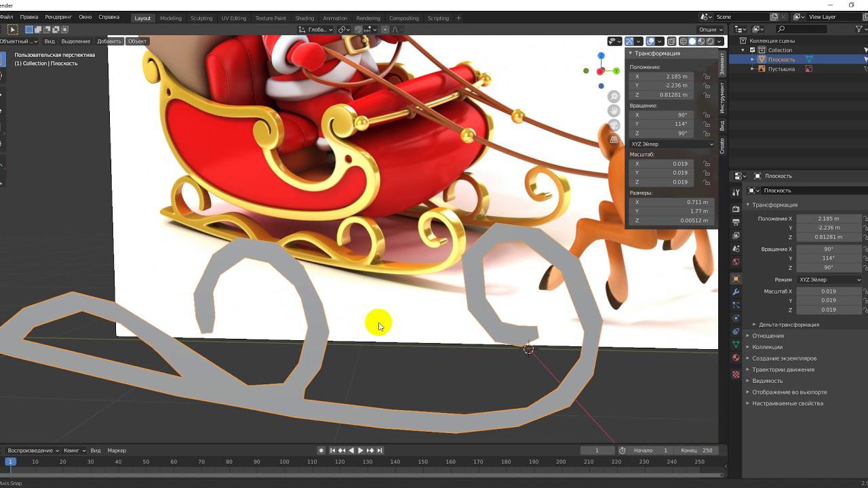Switch to wireframe viewport shading
Screen dimensions: 868x488
coord(684,41)
